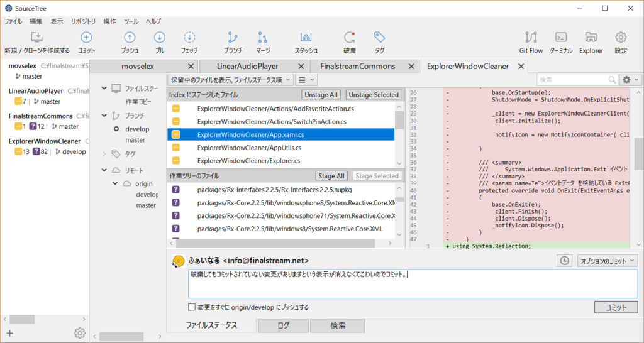Click the plus icon to add bookmark

point(10,333)
